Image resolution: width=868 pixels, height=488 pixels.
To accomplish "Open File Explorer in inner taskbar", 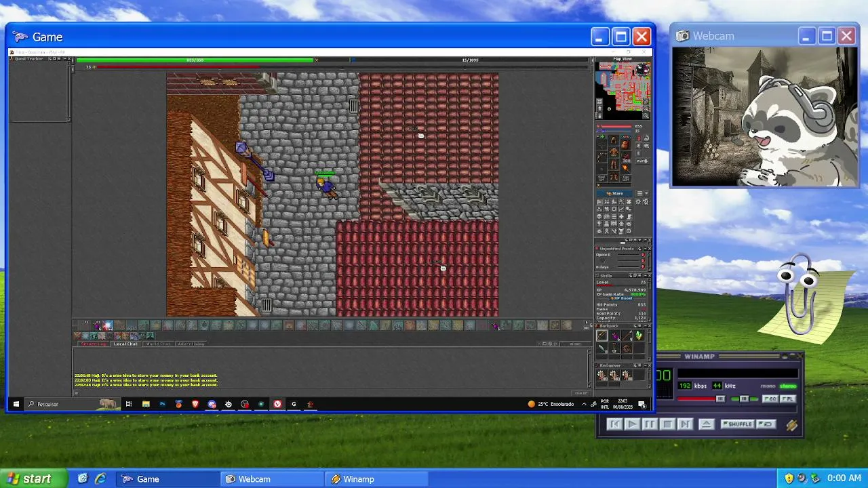I will [x=146, y=404].
